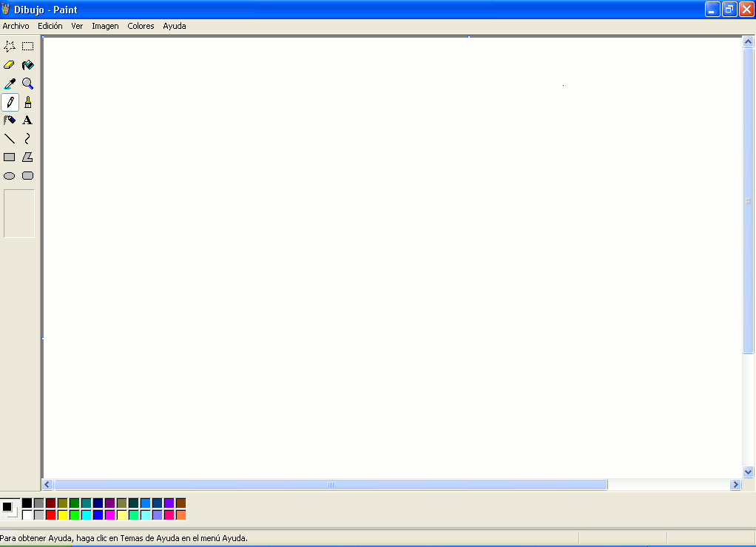The image size is (756, 547).
Task: Pick the Ellipse tool
Action: click(x=10, y=176)
